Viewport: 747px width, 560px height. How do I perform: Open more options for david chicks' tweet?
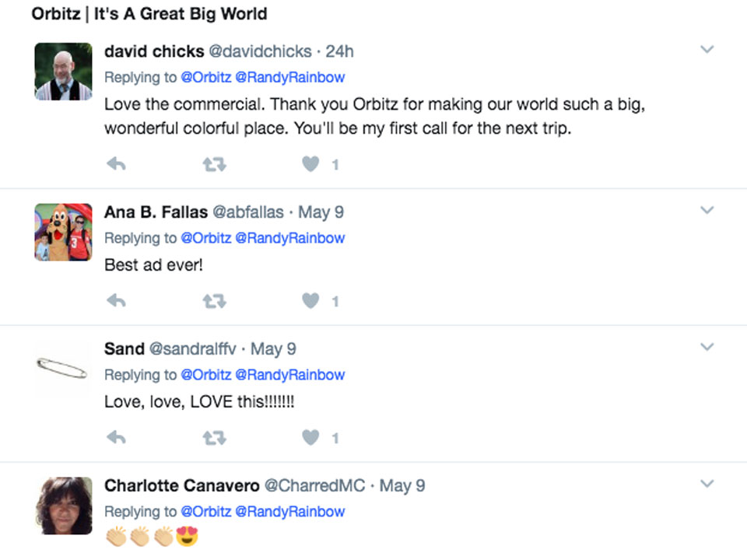(707, 50)
